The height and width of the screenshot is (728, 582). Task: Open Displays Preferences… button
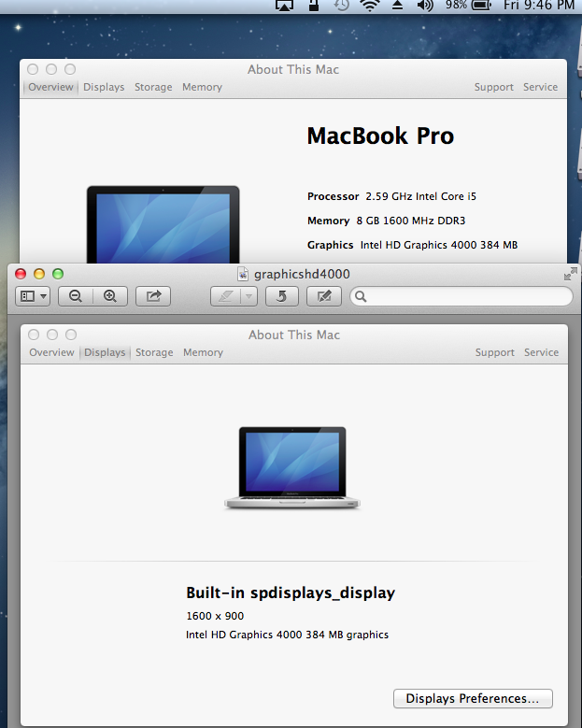[x=473, y=698]
